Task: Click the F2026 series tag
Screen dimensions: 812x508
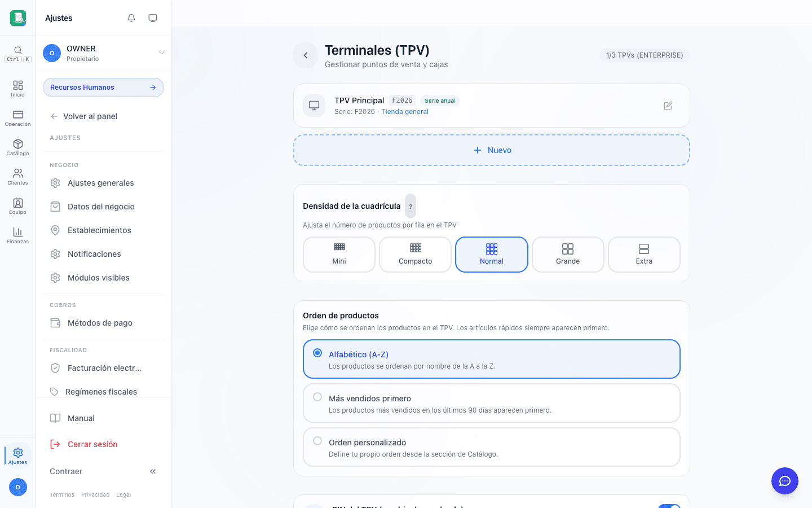Action: (402, 100)
